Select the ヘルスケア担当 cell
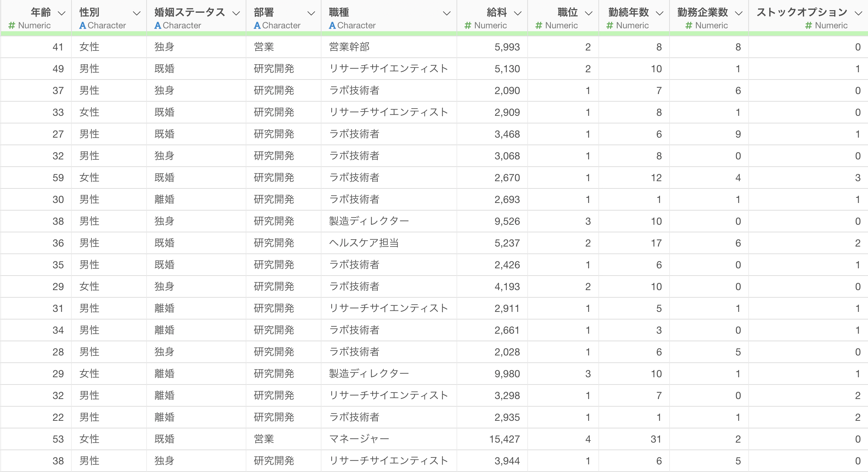868x472 pixels. tap(364, 243)
